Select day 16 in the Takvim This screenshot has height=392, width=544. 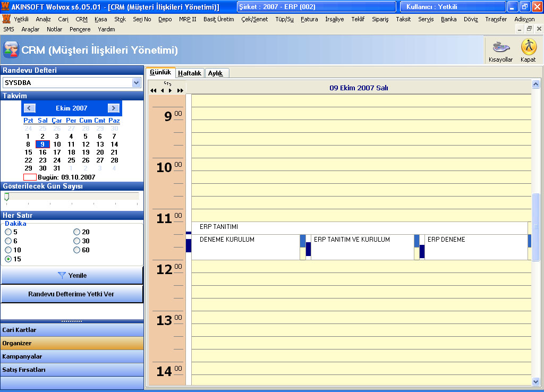pyautogui.click(x=42, y=152)
